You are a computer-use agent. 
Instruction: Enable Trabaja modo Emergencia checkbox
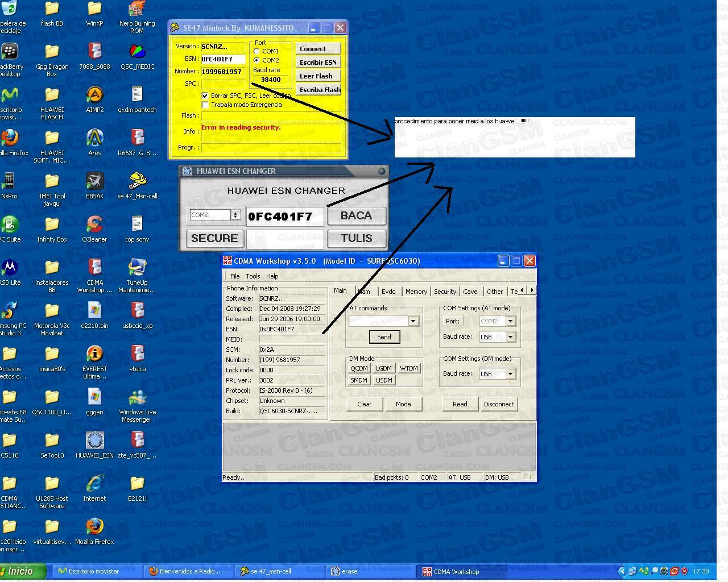point(205,105)
